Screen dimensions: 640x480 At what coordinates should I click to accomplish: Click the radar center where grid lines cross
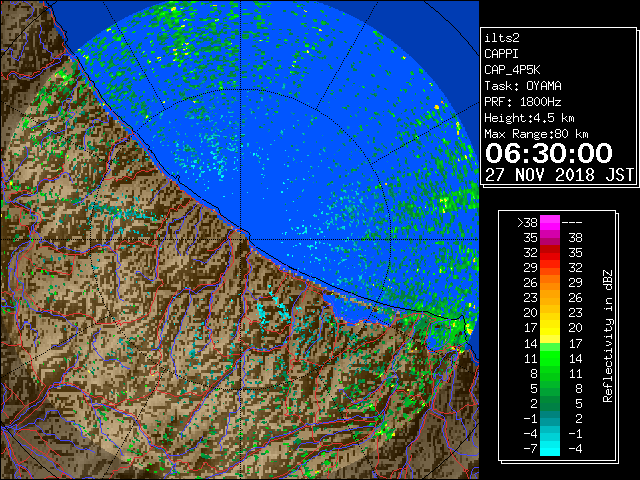pos(241,240)
